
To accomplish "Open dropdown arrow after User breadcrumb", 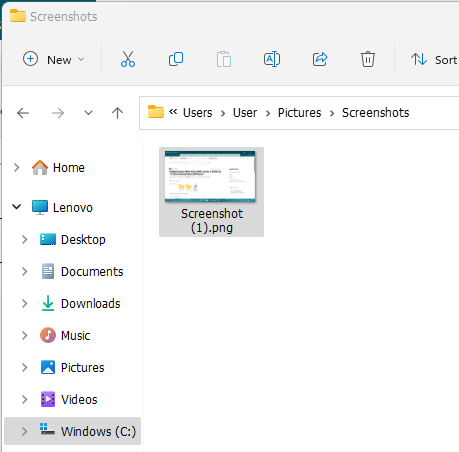I will tap(268, 114).
